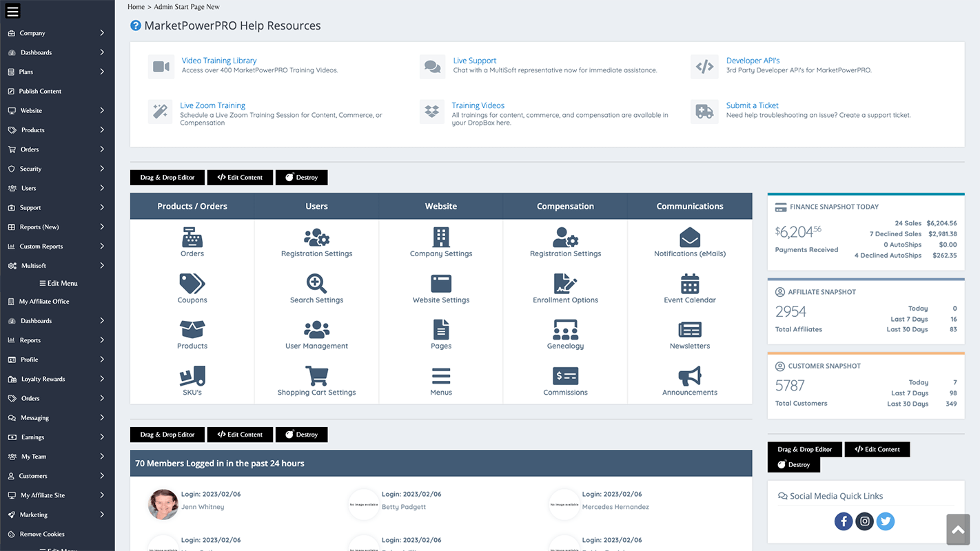The height and width of the screenshot is (551, 980).
Task: Click the Betty Padgett member name
Action: [404, 507]
